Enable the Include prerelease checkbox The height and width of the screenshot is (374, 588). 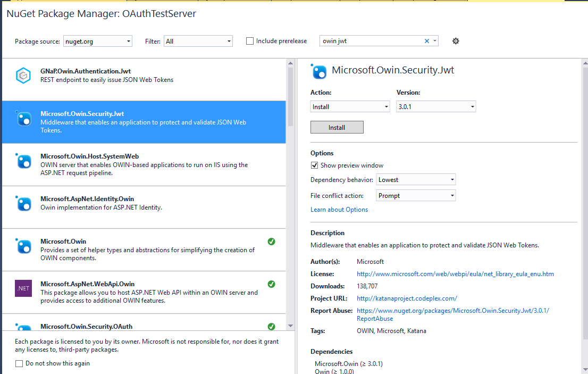(x=249, y=40)
